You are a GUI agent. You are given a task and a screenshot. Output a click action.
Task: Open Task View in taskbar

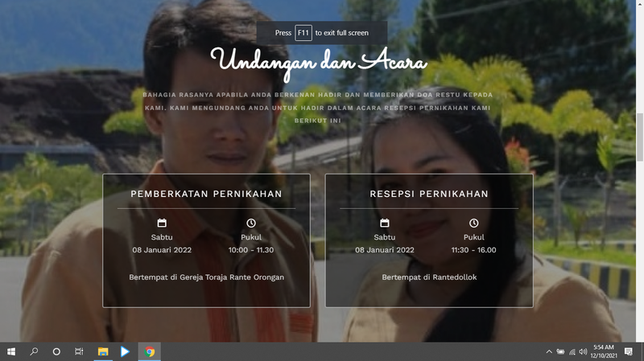[x=79, y=351]
